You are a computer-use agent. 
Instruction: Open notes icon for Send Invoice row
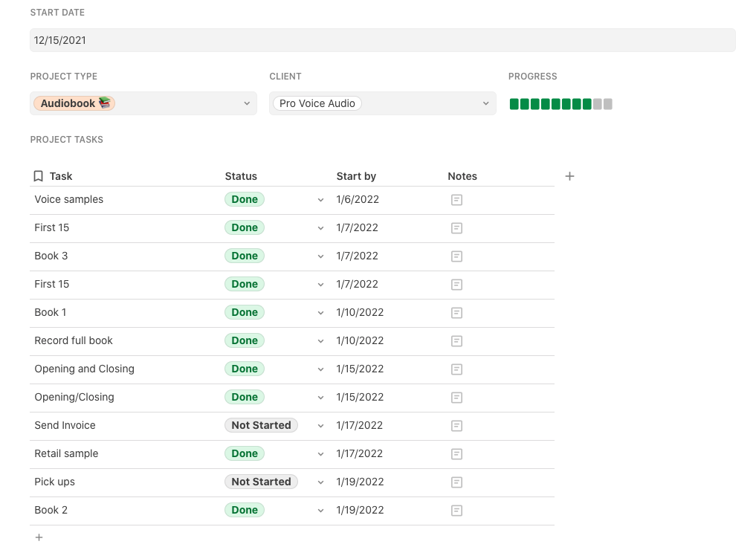pyautogui.click(x=456, y=426)
